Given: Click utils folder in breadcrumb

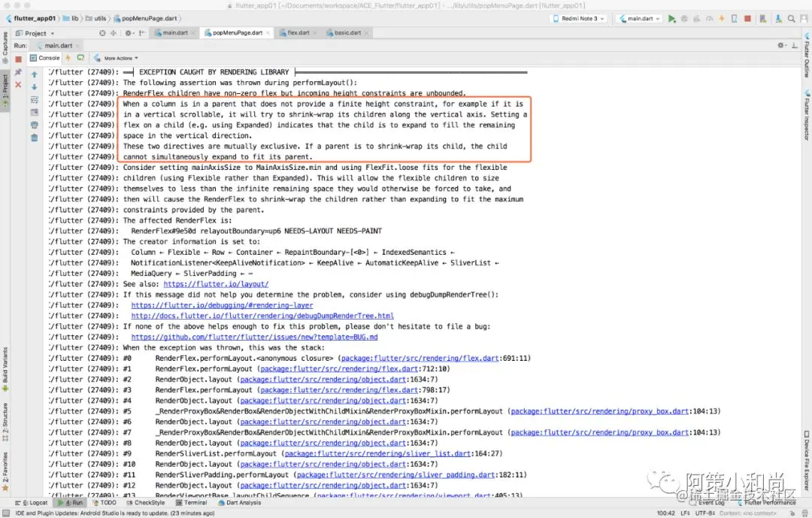Looking at the screenshot, I should 96,18.
